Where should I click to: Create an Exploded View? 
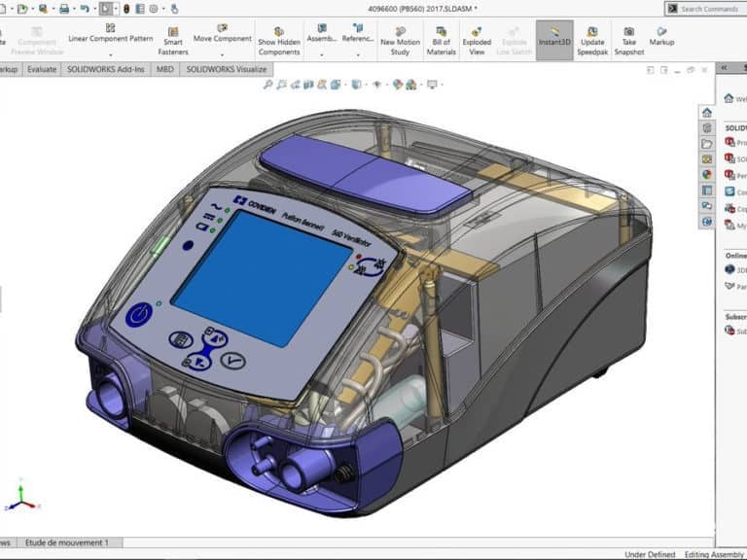click(x=477, y=41)
